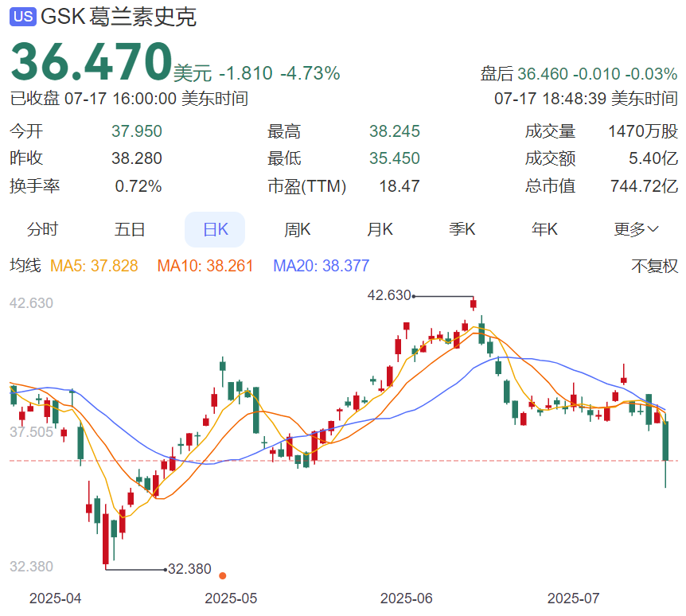Switch to the 年K yearly chart tab

tap(544, 229)
